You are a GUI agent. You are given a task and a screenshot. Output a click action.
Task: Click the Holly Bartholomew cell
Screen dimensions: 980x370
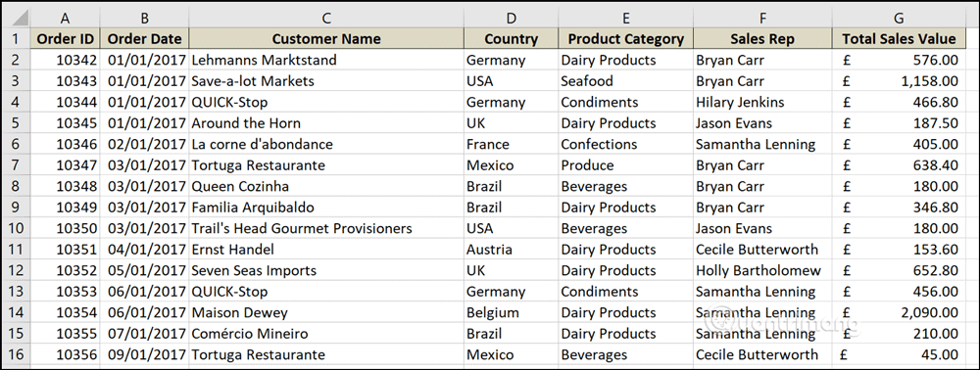click(x=762, y=271)
